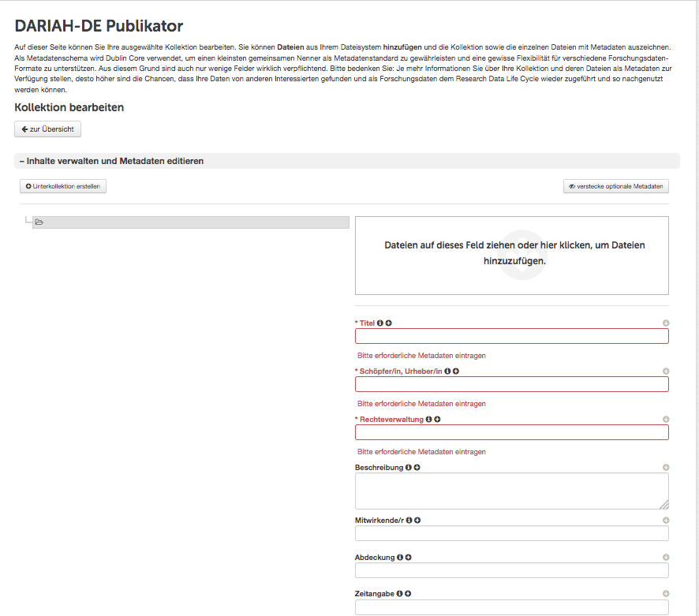Click into the Abdeckung input field
Image resolution: width=699 pixels, height=616 pixels.
click(x=512, y=570)
